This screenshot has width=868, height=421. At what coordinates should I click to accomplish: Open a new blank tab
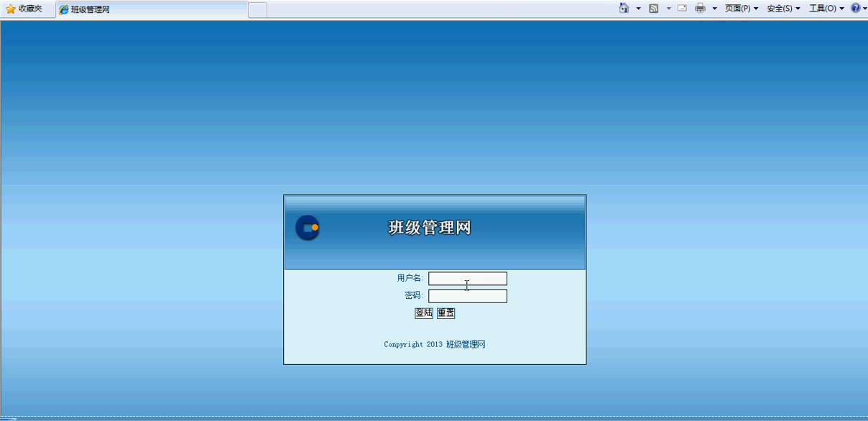coord(258,9)
